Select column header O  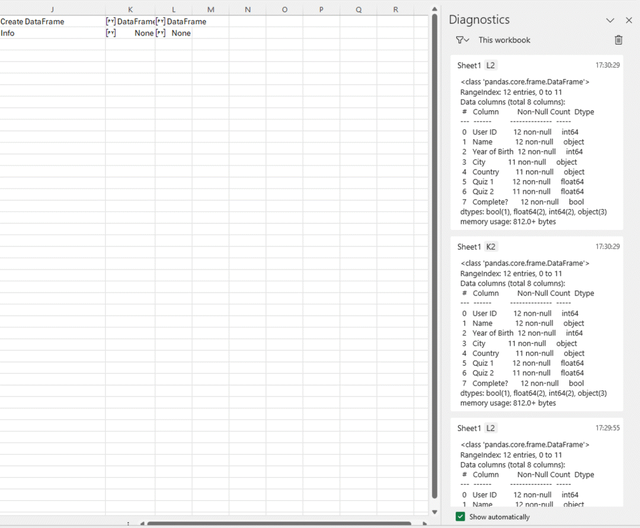284,9
